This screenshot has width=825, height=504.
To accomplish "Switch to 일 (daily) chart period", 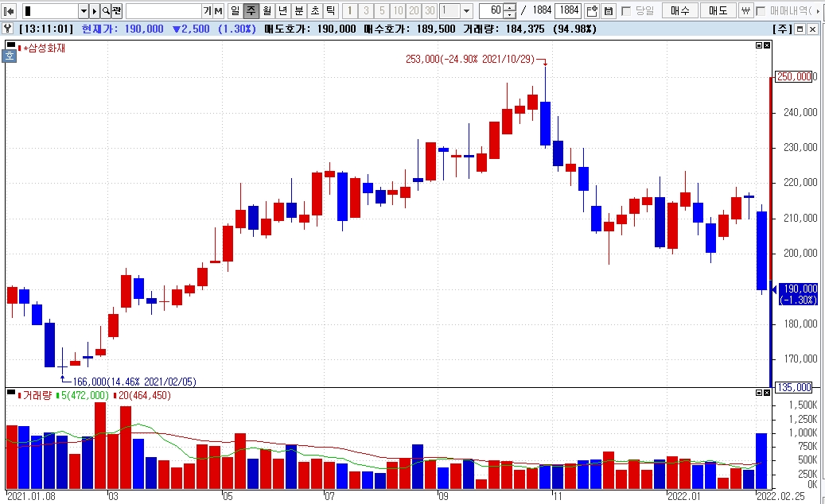I will pyautogui.click(x=235, y=11).
